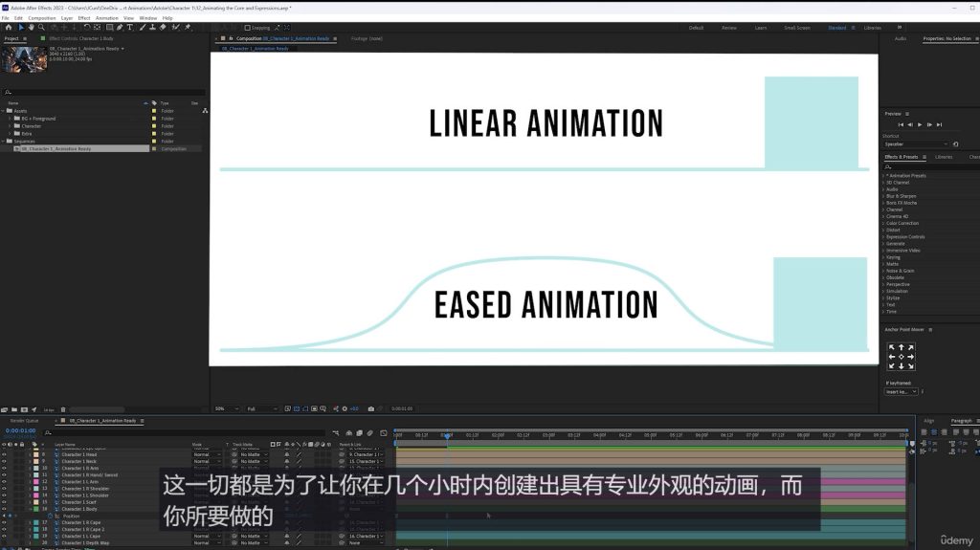
Task: Select the Type text tool
Action: [130, 28]
